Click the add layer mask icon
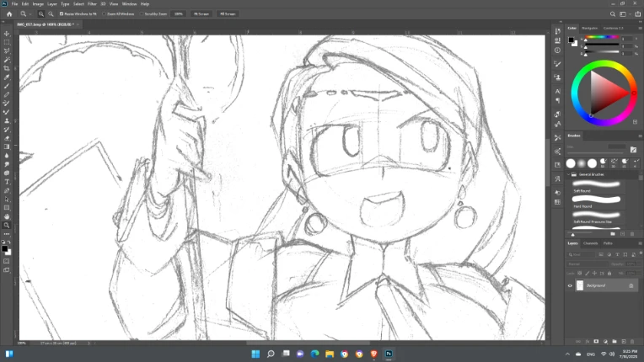 596,342
